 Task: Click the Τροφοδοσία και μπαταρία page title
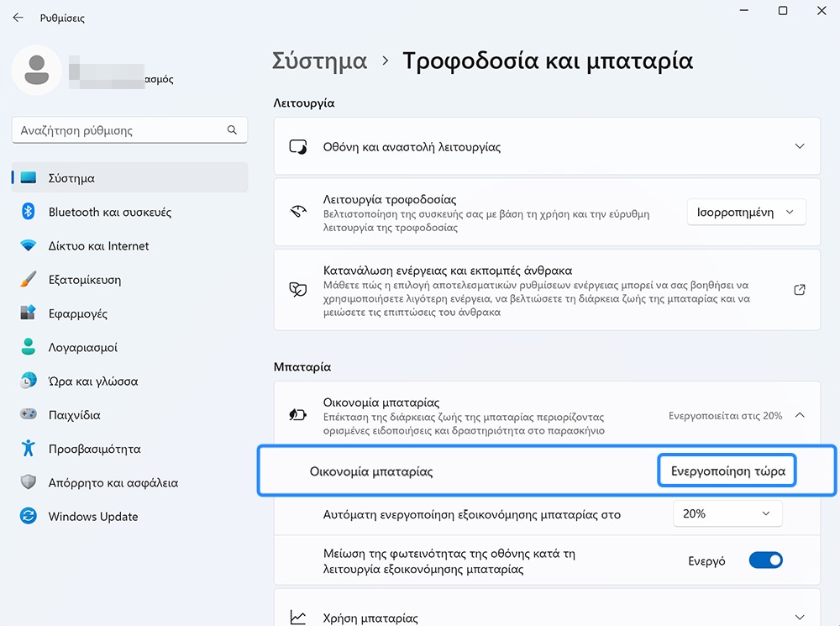[548, 60]
